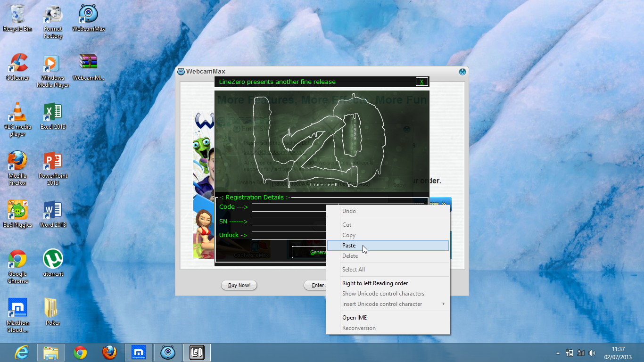Open utorrent desktop shortcut

(53, 263)
